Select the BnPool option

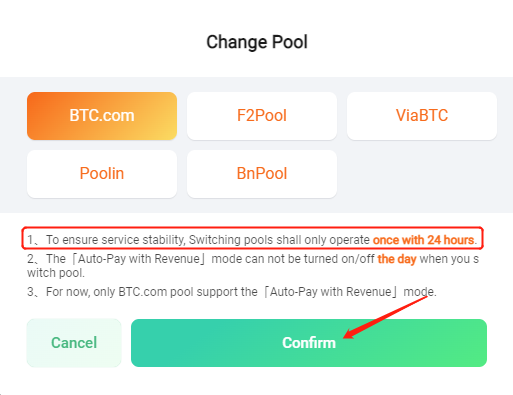262,174
